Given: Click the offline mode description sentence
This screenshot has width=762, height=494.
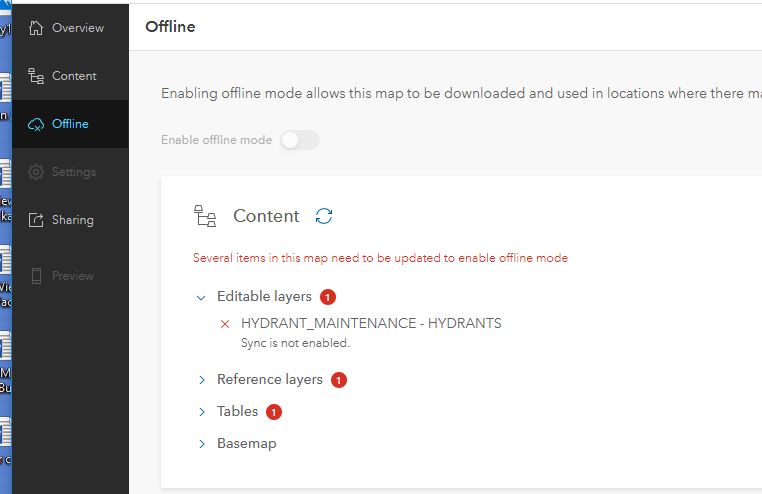Looking at the screenshot, I should click(462, 93).
